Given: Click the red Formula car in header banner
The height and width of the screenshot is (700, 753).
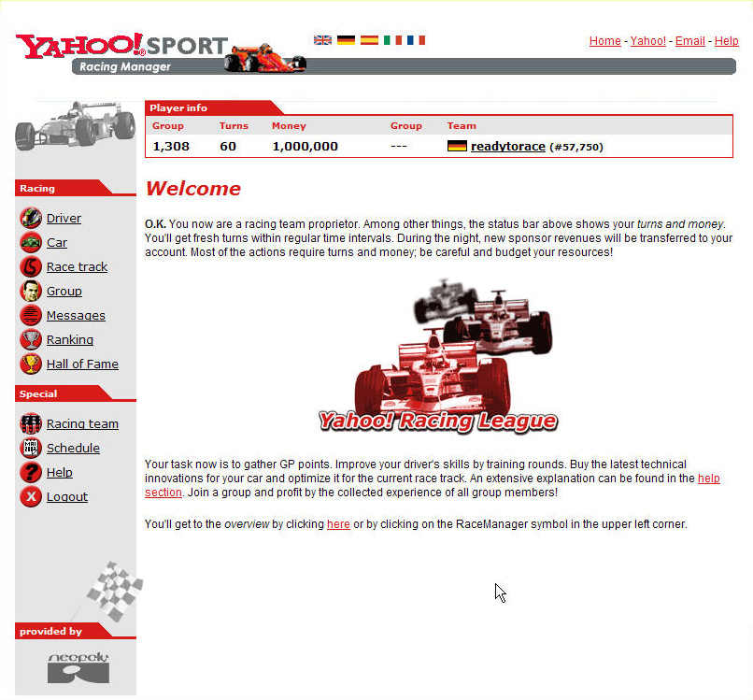Looking at the screenshot, I should (265, 58).
